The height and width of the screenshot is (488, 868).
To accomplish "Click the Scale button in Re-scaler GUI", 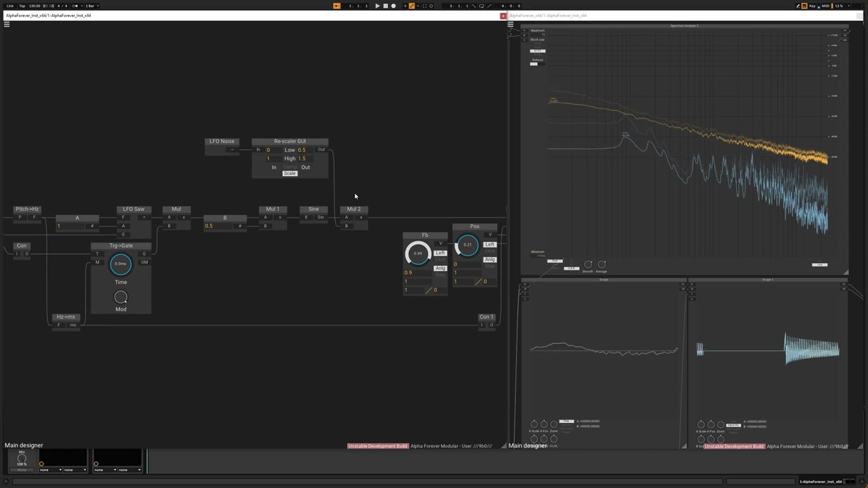I will [290, 174].
